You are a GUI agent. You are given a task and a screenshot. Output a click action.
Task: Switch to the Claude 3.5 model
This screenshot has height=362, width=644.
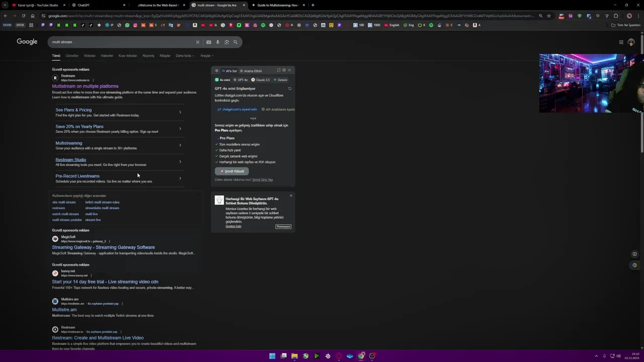tap(261, 80)
